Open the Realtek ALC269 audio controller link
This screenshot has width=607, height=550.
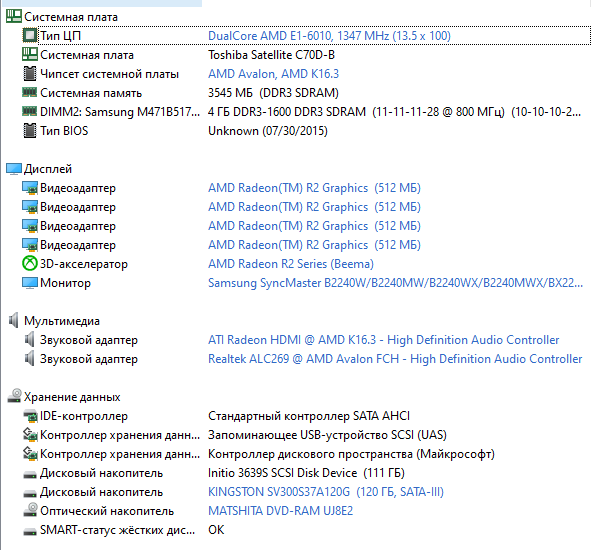click(x=395, y=358)
